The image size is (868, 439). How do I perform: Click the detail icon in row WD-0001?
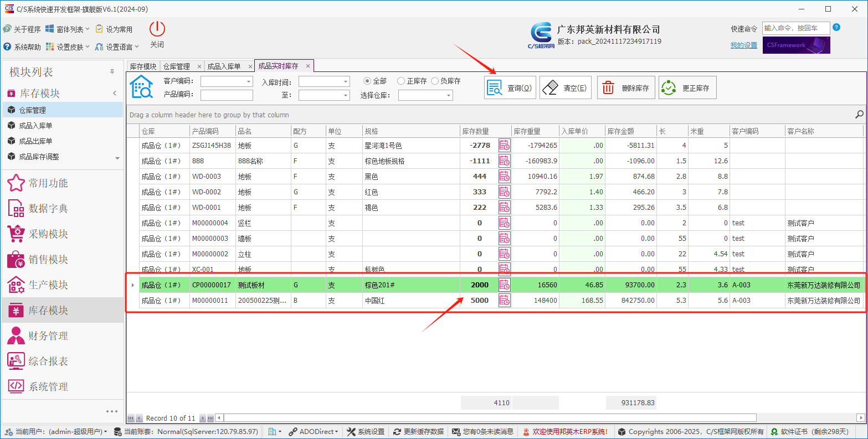tap(505, 207)
